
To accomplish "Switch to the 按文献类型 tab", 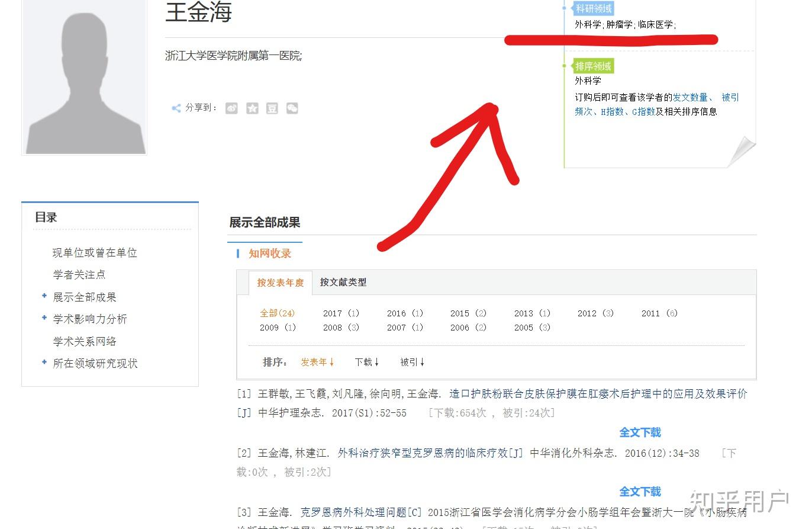I will point(343,283).
